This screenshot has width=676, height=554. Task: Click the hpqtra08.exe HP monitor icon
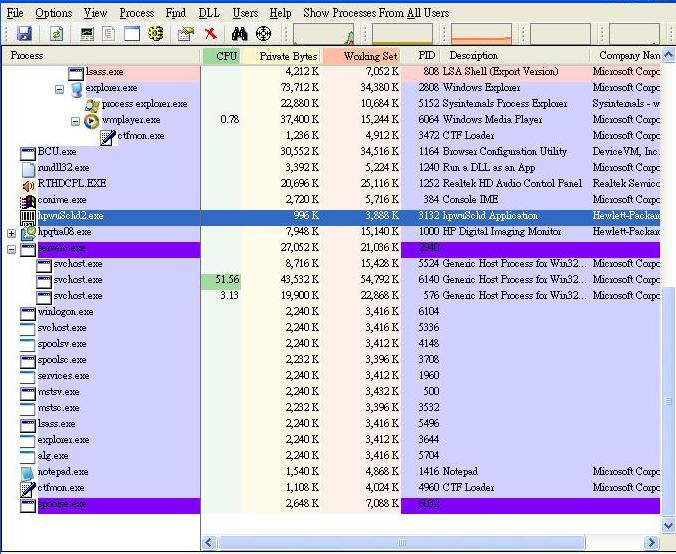(28, 233)
